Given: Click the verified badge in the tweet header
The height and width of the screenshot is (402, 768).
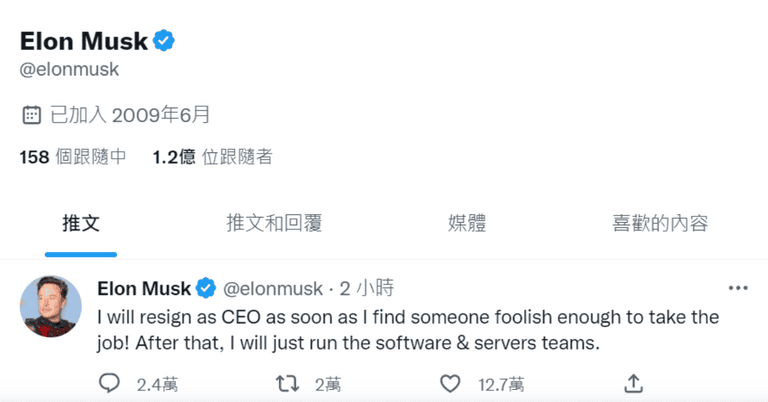Looking at the screenshot, I should coord(206,289).
